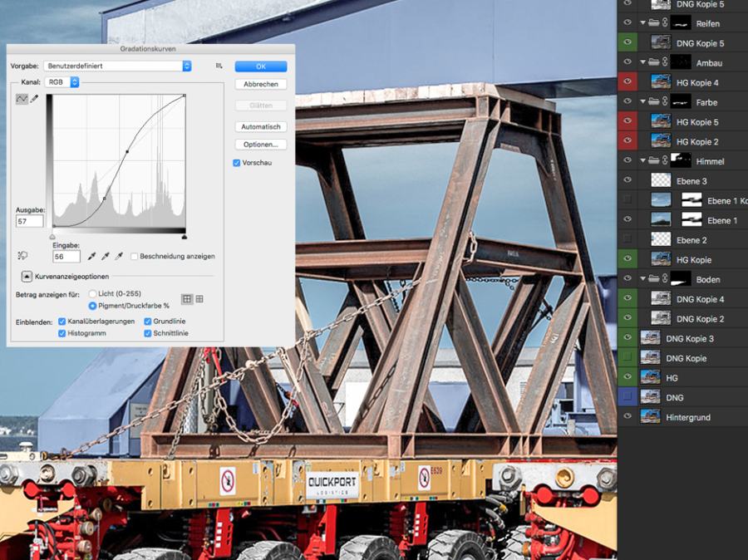Pick the white point eyedropper
748x560 pixels.
click(119, 257)
